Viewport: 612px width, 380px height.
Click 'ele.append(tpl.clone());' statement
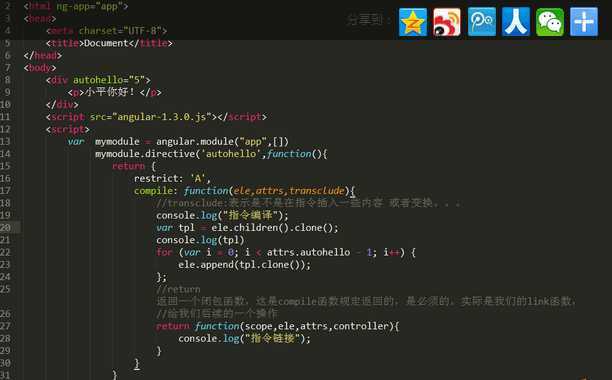244,265
